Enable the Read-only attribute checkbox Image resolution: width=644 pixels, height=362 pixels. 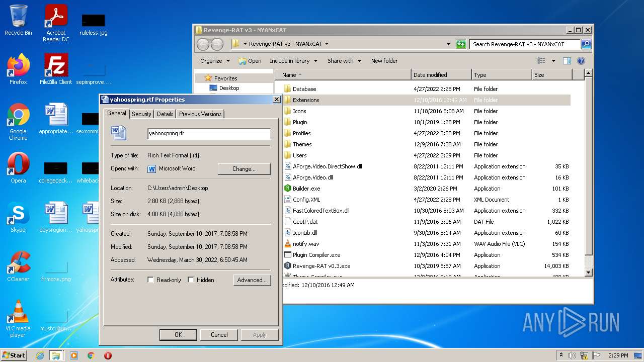pos(150,280)
